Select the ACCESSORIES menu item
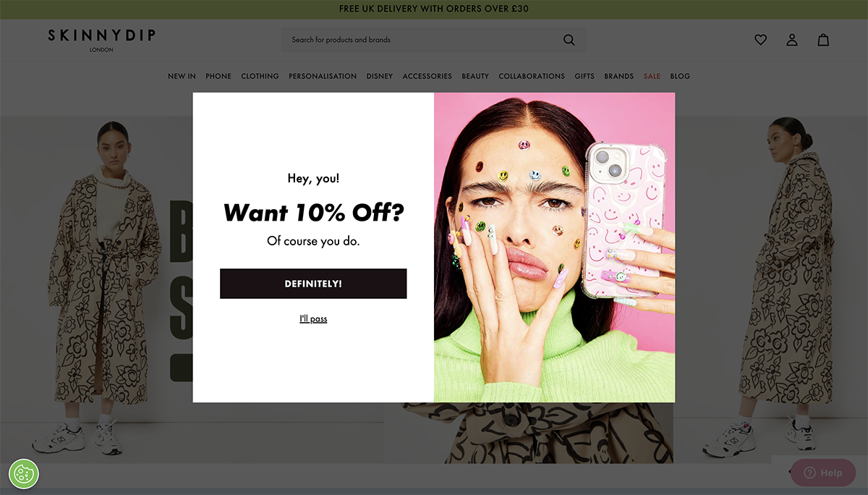The width and height of the screenshot is (868, 495). coord(427,76)
